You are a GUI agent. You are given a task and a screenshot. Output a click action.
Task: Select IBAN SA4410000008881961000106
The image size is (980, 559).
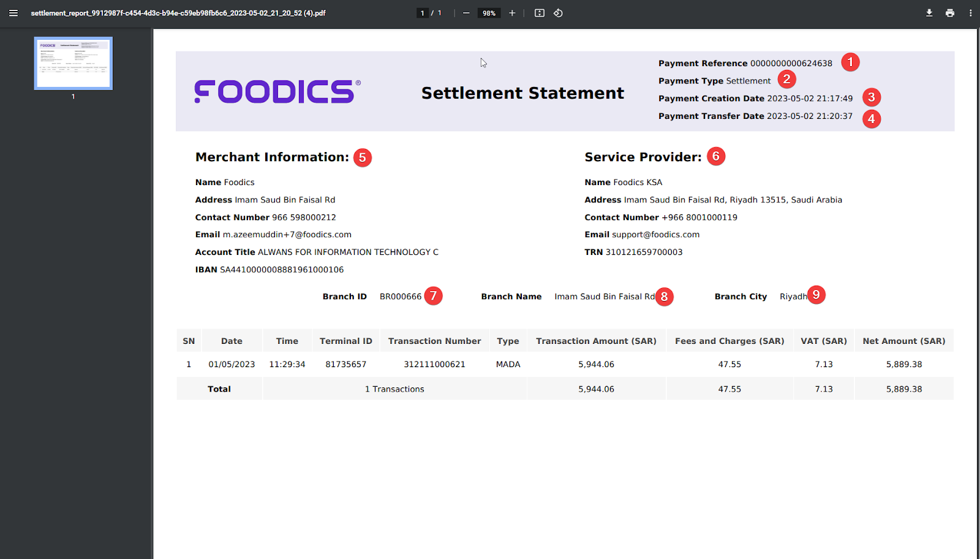coord(269,270)
